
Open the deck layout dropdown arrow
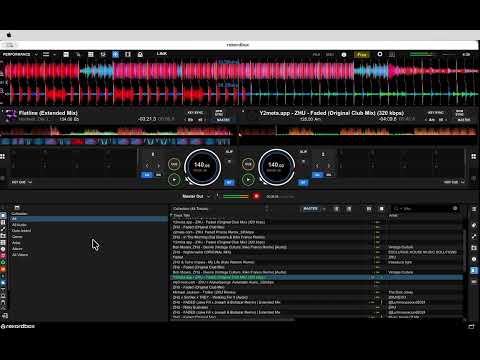tap(54, 54)
